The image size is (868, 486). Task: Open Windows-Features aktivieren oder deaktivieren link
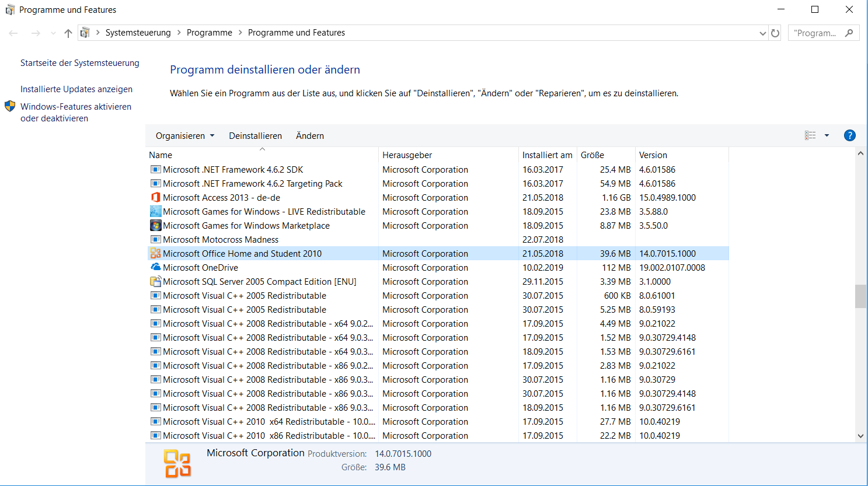tap(76, 113)
